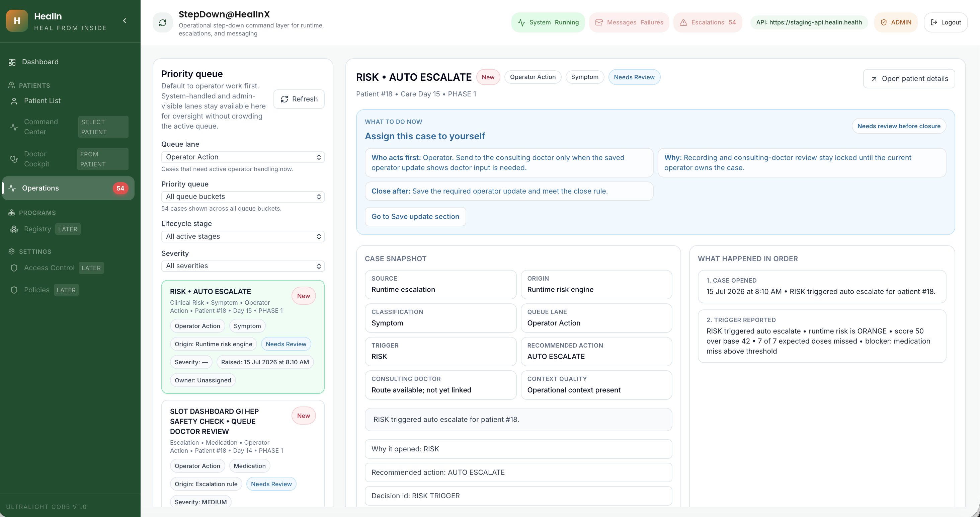Click Recommended action: AUTO ESCALATE row
This screenshot has width=980, height=517.
518,472
